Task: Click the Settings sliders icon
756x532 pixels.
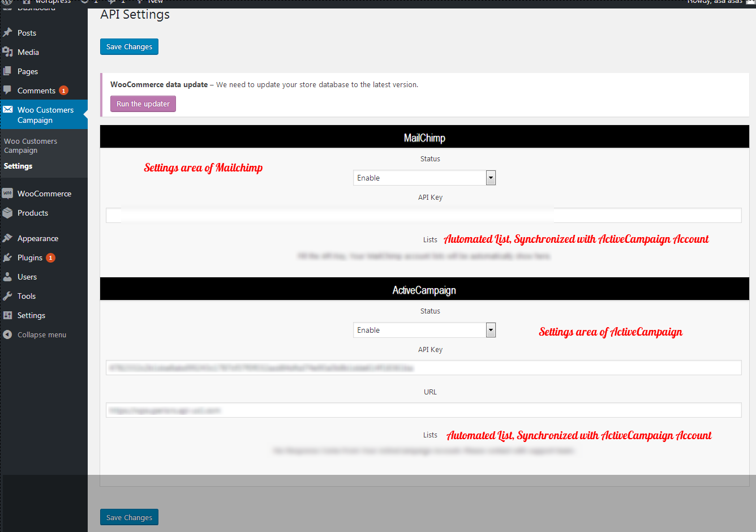Action: 7,315
